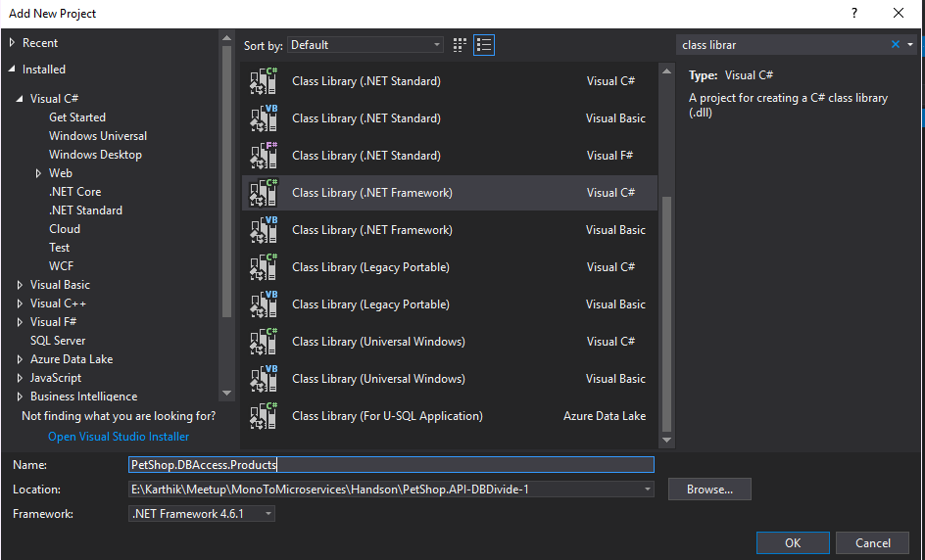Pick C# Class Library (Universal Windows) icon
The height and width of the screenshot is (560, 925).
click(264, 342)
